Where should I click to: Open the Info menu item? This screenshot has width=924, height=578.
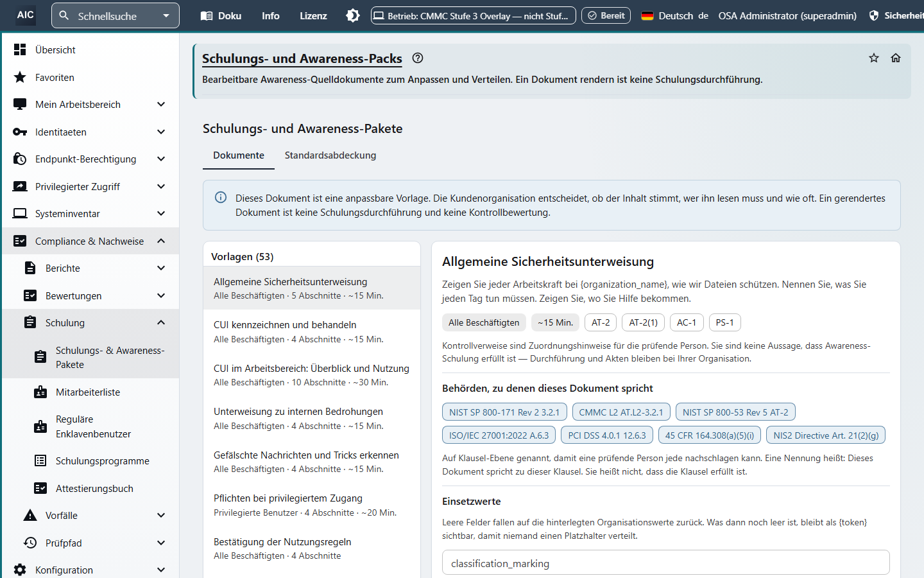[271, 15]
